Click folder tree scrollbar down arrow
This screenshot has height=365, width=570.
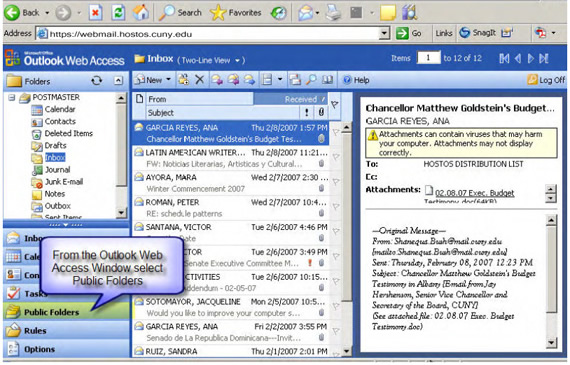click(x=121, y=212)
